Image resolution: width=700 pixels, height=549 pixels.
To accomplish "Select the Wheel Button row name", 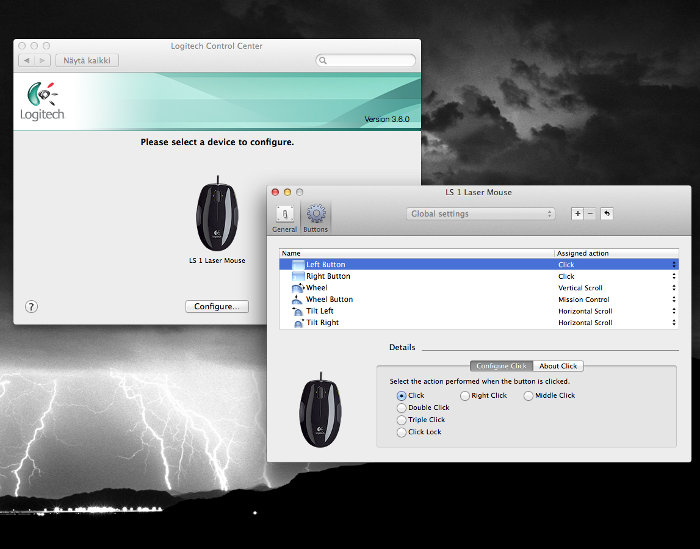I will (x=329, y=299).
